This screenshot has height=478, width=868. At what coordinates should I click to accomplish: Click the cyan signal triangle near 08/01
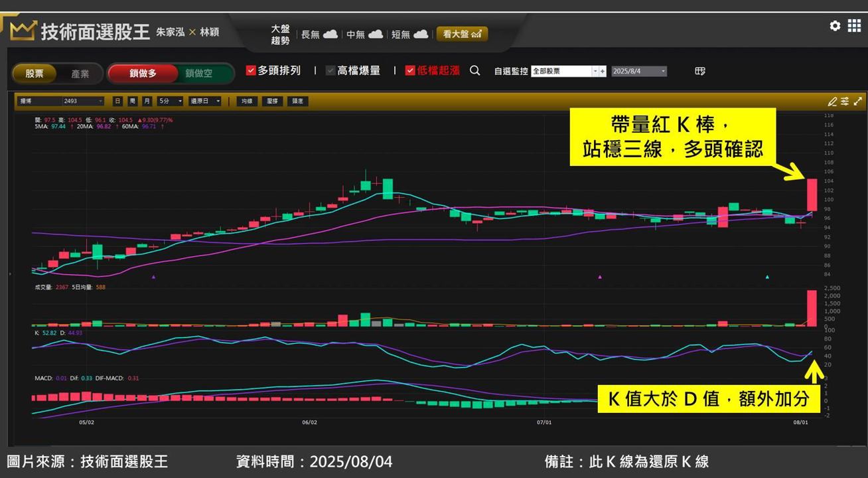point(767,277)
